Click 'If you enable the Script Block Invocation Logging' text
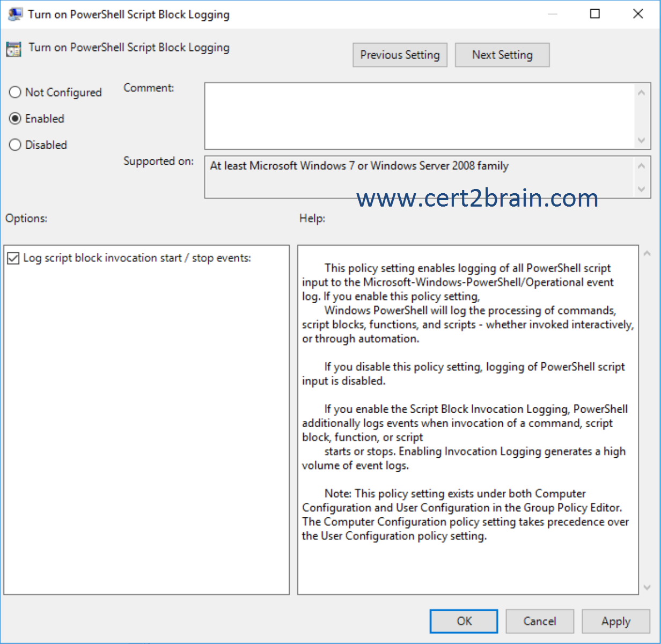The image size is (661, 644). (x=465, y=437)
